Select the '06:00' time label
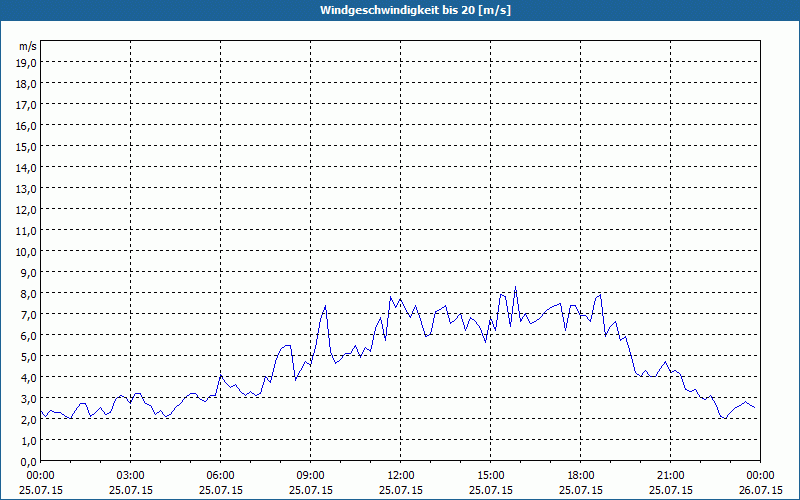 pos(220,476)
